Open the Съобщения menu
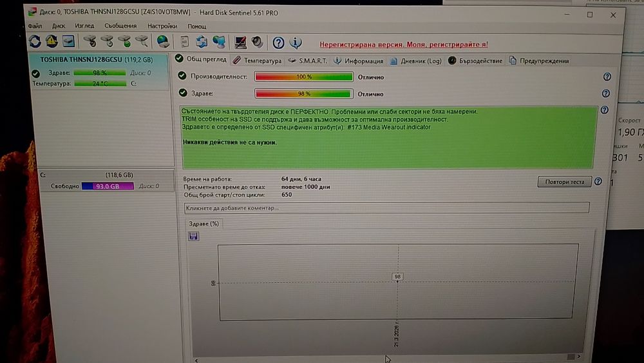The image size is (644, 363). (120, 26)
